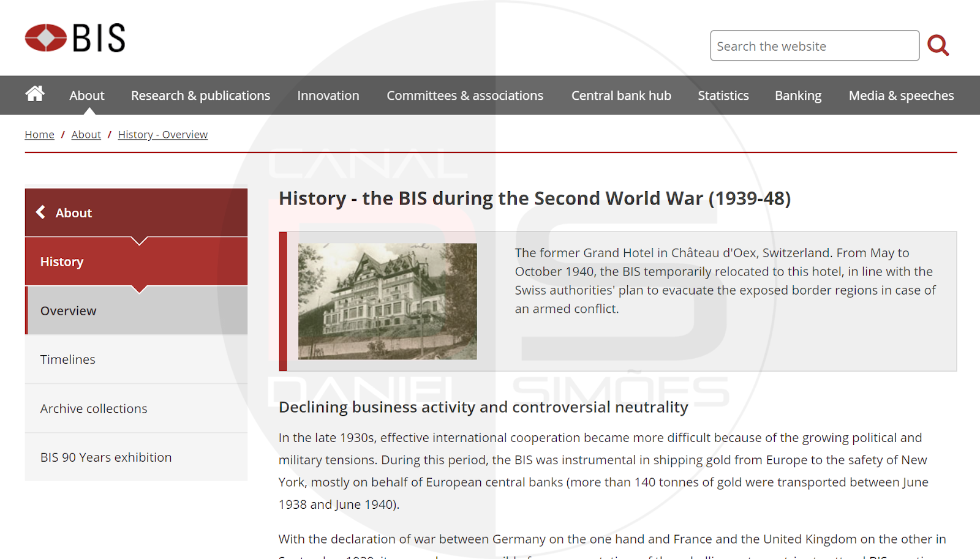Open BIS 90 Years exhibition page
Image resolution: width=980 pixels, height=559 pixels.
[136, 457]
